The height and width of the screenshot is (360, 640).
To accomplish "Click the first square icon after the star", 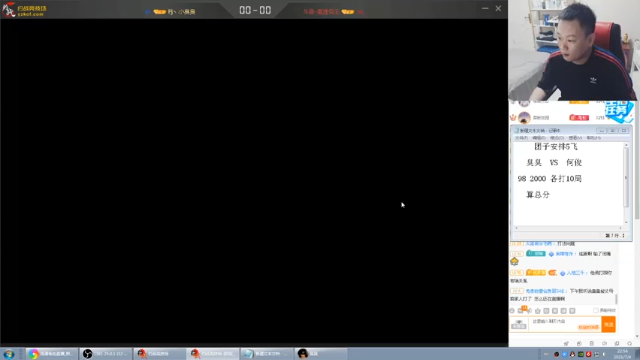I will [x=546, y=311].
